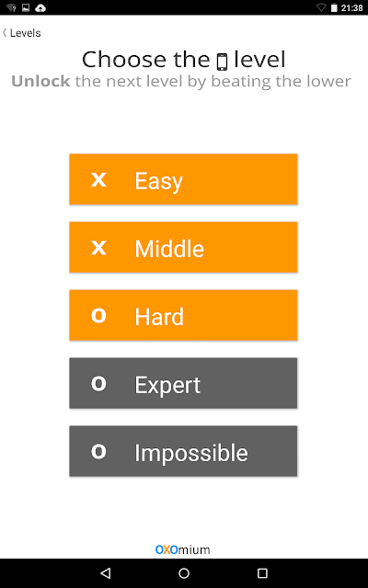The height and width of the screenshot is (588, 368).
Task: Select the locked Expert level
Action: tap(183, 383)
